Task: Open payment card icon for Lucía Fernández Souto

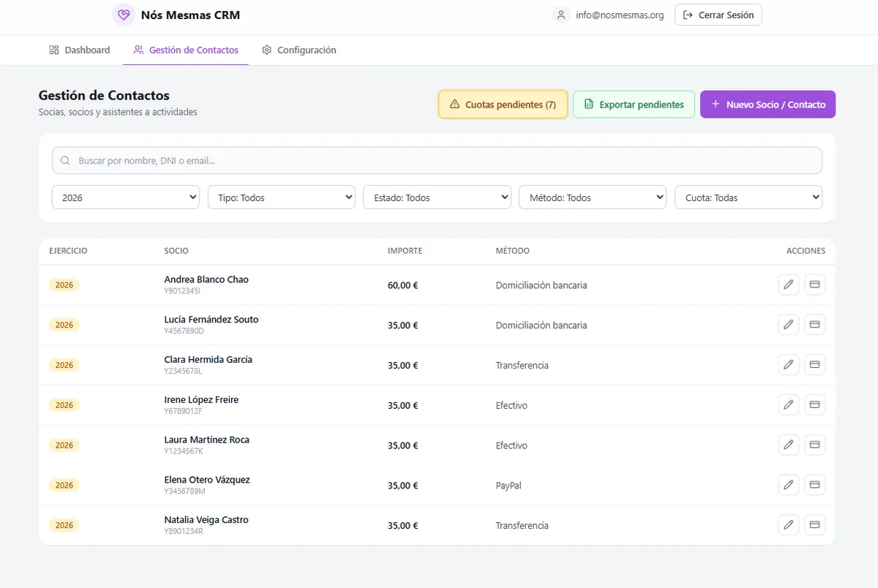Action: pyautogui.click(x=814, y=325)
